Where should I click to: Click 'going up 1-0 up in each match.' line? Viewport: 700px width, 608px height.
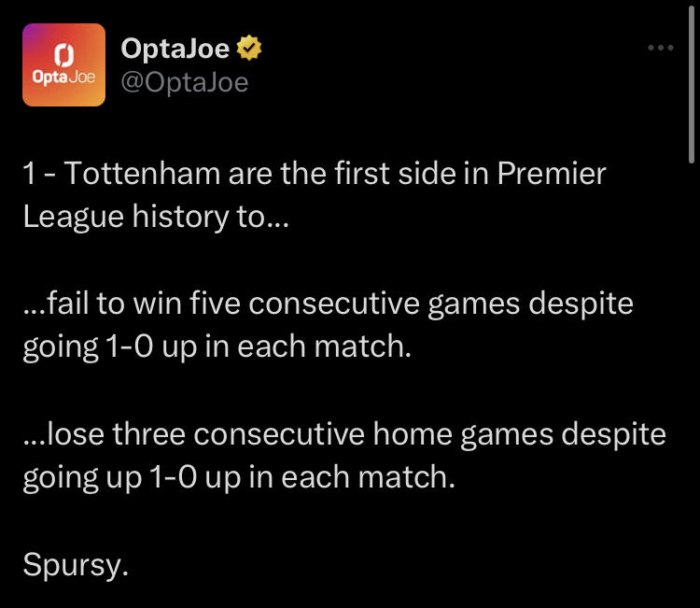[239, 477]
